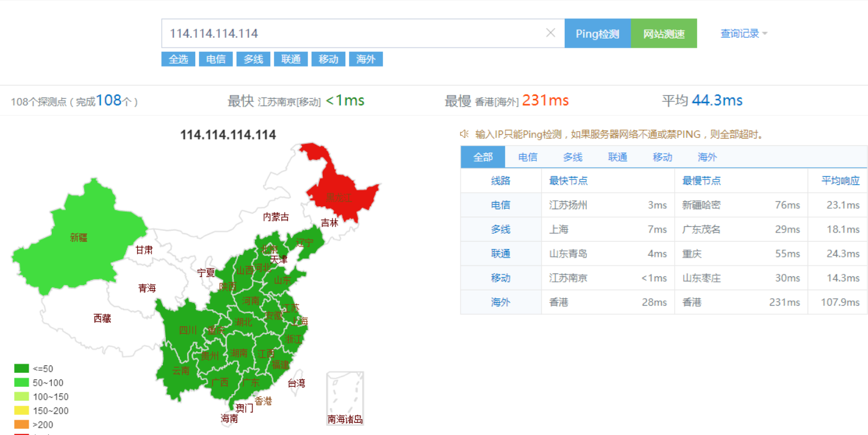Click the 广西 province on the map

(x=220, y=383)
